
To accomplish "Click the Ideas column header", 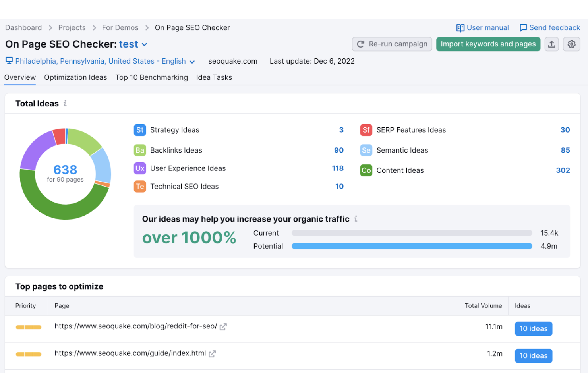I will point(522,306).
